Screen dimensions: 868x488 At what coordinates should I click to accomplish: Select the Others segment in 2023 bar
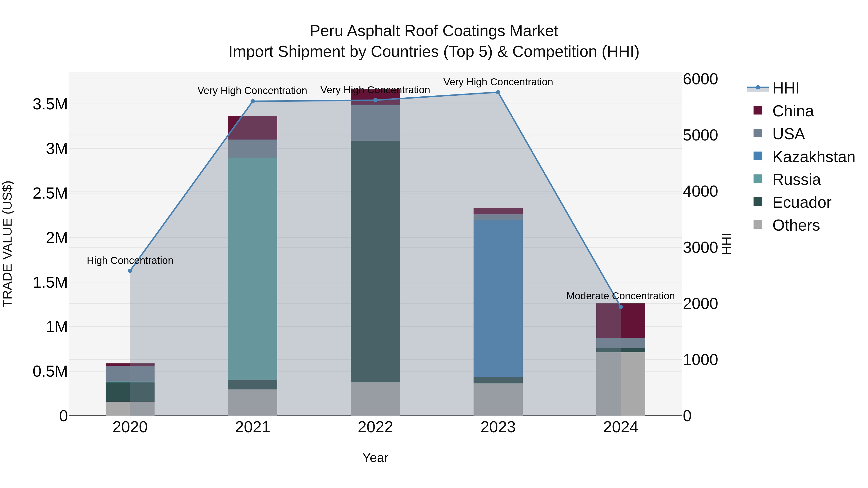498,399
